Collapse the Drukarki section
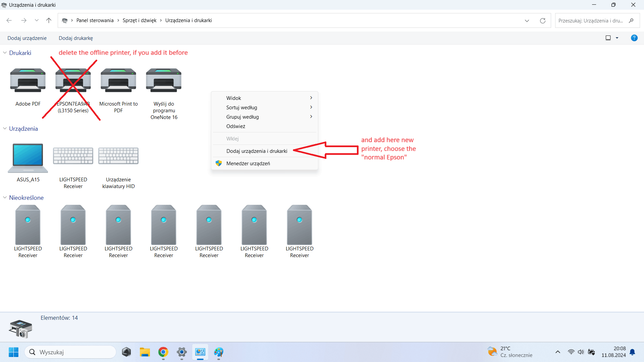 [x=5, y=53]
